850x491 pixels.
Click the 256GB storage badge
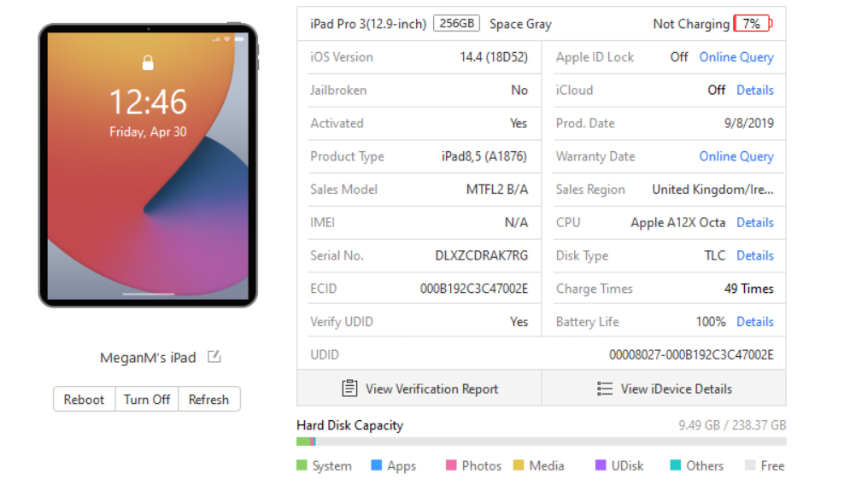456,24
